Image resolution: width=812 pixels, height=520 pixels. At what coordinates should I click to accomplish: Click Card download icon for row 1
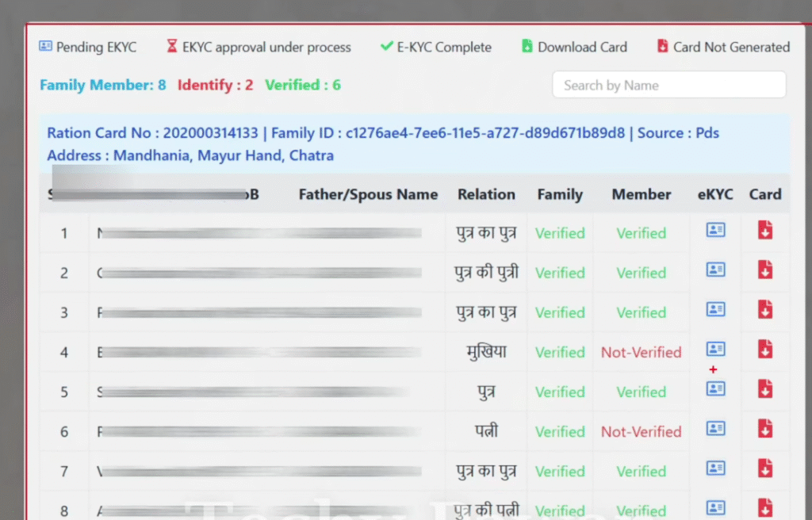coord(765,231)
